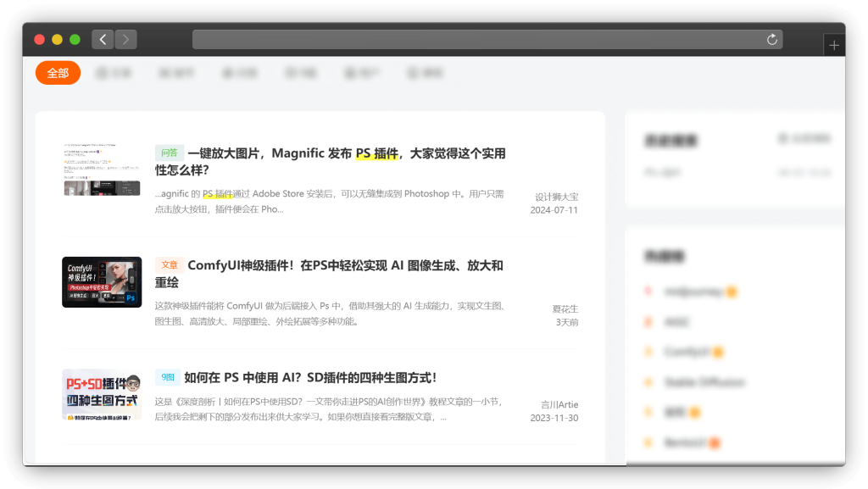Open a new tab with the plus icon
Image resolution: width=868 pixels, height=489 pixels.
834,44
